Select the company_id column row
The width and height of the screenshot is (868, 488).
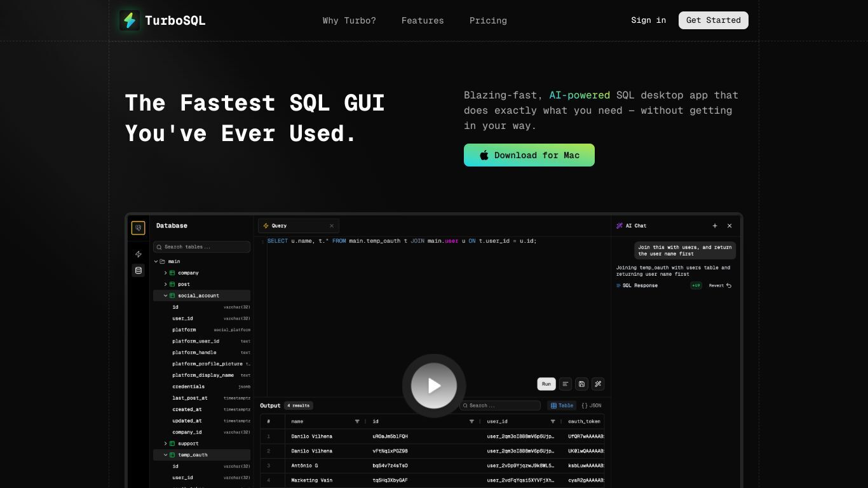coord(211,432)
